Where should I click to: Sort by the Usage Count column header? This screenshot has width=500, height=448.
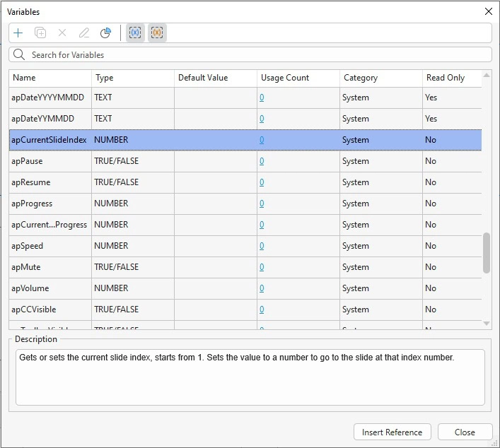pos(298,78)
